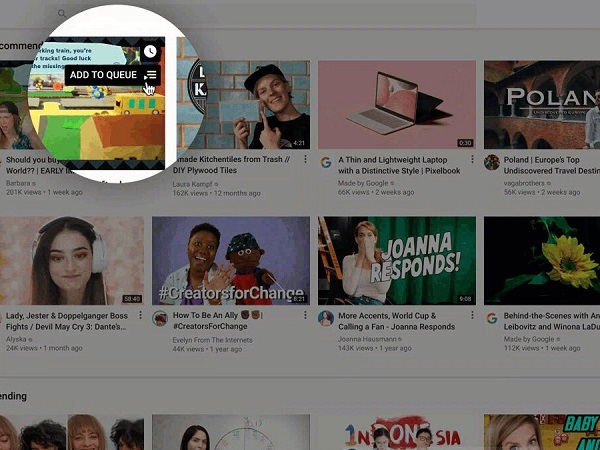Viewport: 600px width, 450px height.
Task: Click '44K views • 1 year ago' text
Action: point(207,349)
